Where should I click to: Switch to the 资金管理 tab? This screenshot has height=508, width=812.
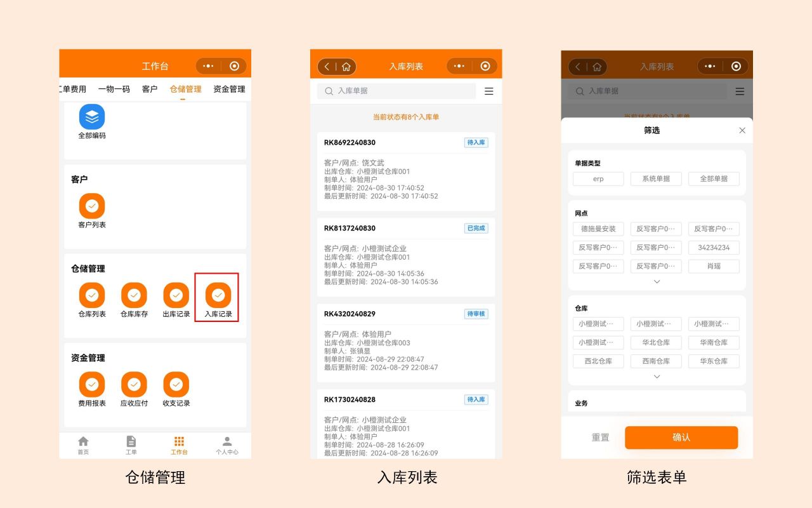click(x=229, y=90)
